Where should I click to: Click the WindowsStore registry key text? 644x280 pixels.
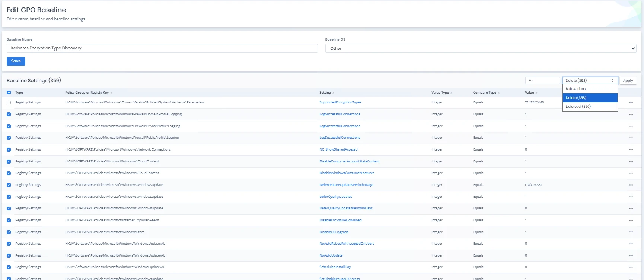pos(105,232)
